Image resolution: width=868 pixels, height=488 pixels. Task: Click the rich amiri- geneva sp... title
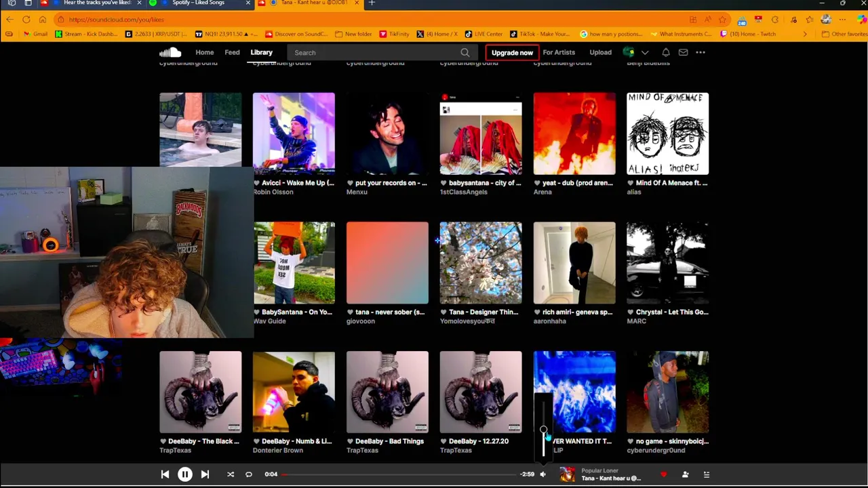[577, 312]
